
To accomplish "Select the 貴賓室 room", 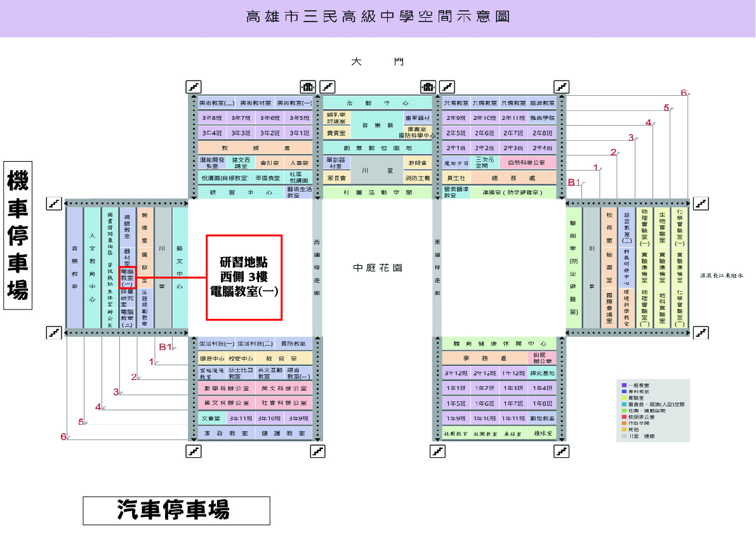I will [336, 133].
